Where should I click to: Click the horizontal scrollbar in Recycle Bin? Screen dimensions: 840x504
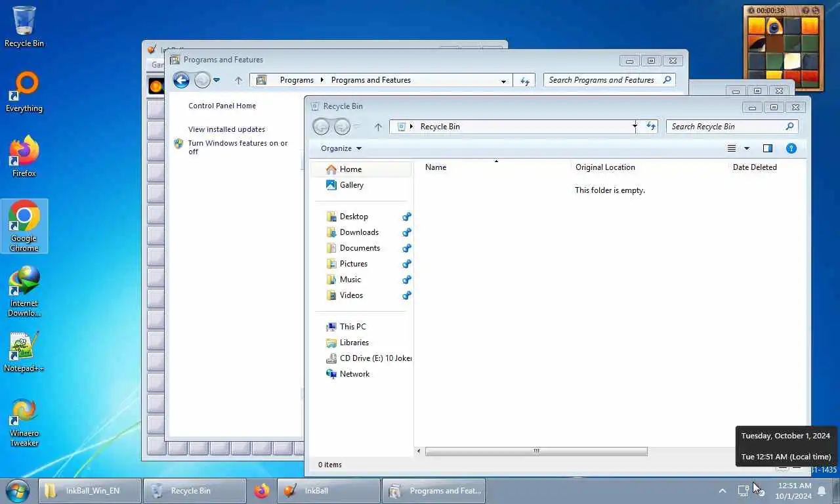tap(536, 451)
